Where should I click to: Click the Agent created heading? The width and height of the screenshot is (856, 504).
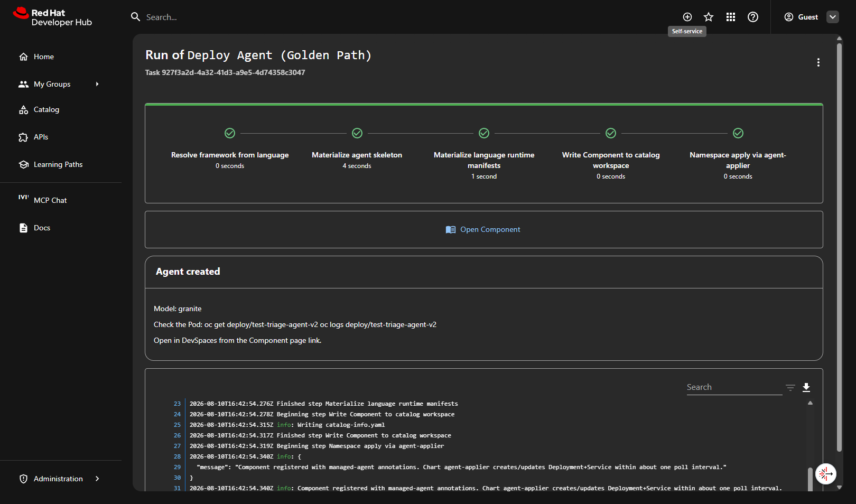[188, 272]
